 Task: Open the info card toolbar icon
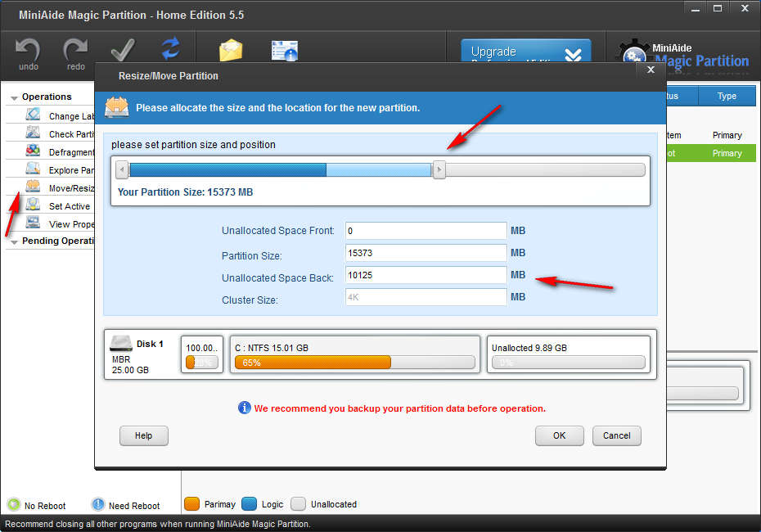pyautogui.click(x=285, y=51)
